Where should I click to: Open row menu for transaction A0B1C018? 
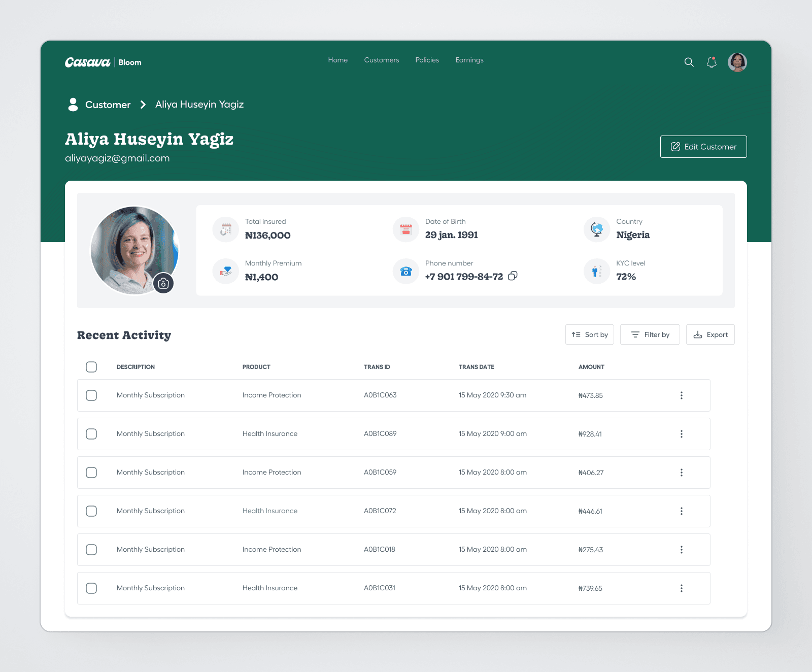point(682,550)
